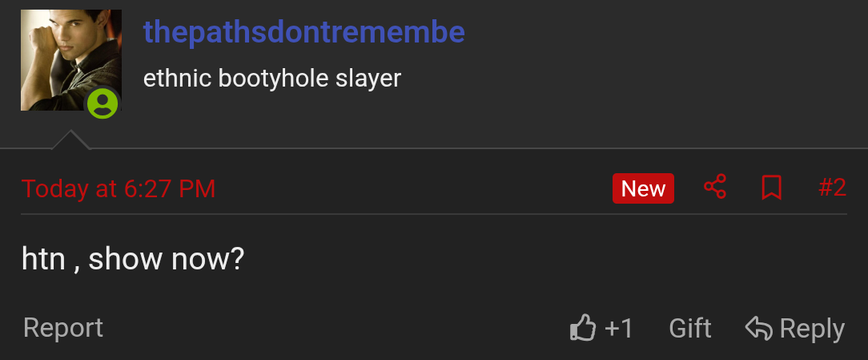Click the message text 'htn , show now?'
868x360 pixels.
pyautogui.click(x=133, y=259)
